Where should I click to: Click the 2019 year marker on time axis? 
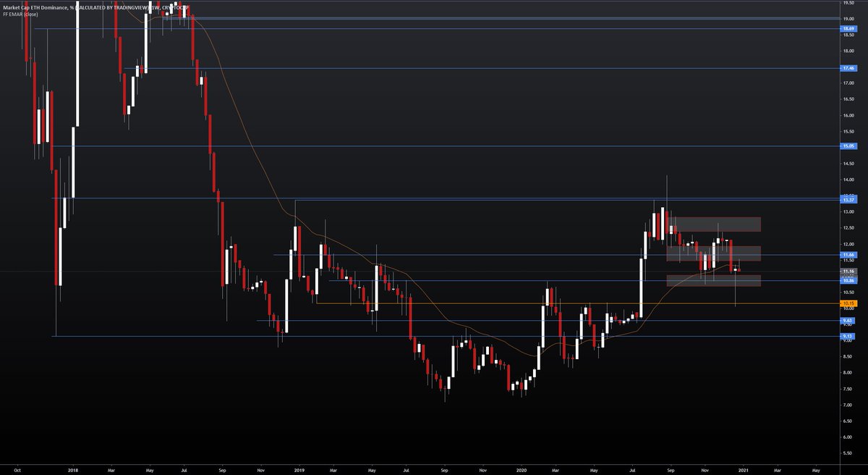click(299, 469)
